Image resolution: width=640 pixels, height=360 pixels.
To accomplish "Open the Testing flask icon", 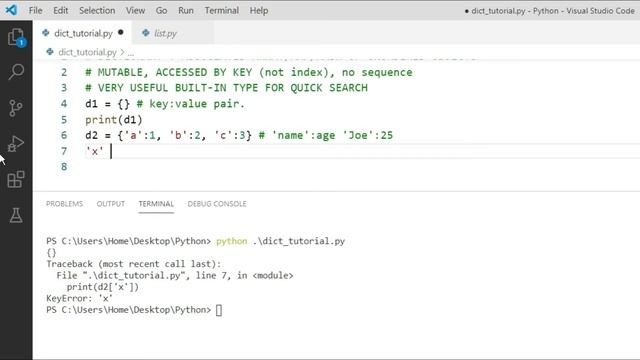I will pyautogui.click(x=16, y=216).
